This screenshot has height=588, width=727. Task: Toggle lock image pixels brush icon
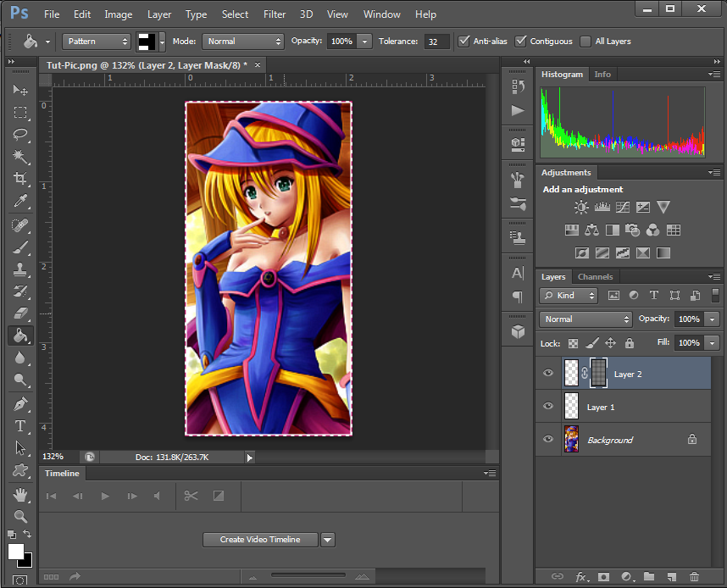point(591,343)
